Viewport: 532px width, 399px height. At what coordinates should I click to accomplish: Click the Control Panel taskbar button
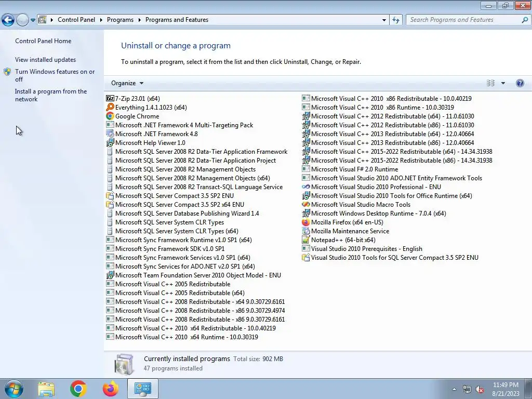[142, 389]
